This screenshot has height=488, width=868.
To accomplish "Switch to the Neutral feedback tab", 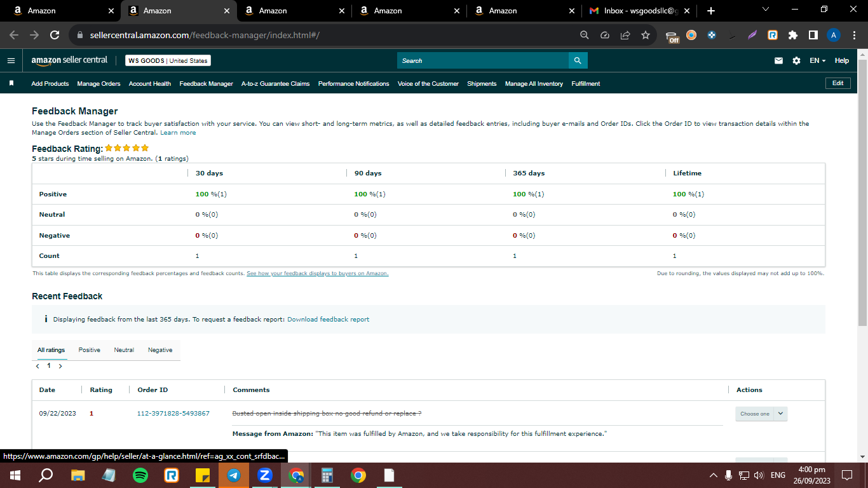I will click(x=124, y=350).
